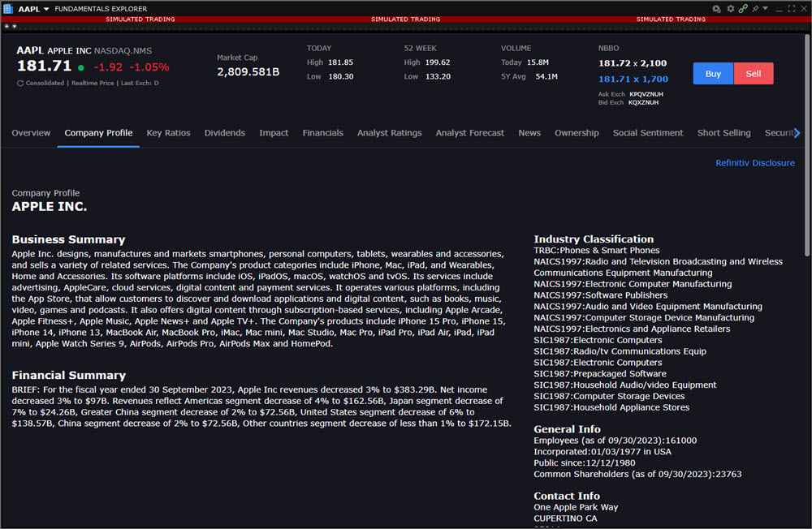
Task: Click the blue Buy button
Action: 713,74
